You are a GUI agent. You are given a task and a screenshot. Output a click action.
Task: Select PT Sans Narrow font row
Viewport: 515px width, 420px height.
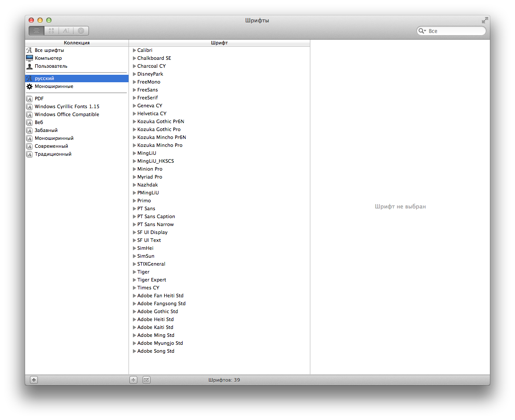[x=219, y=224]
